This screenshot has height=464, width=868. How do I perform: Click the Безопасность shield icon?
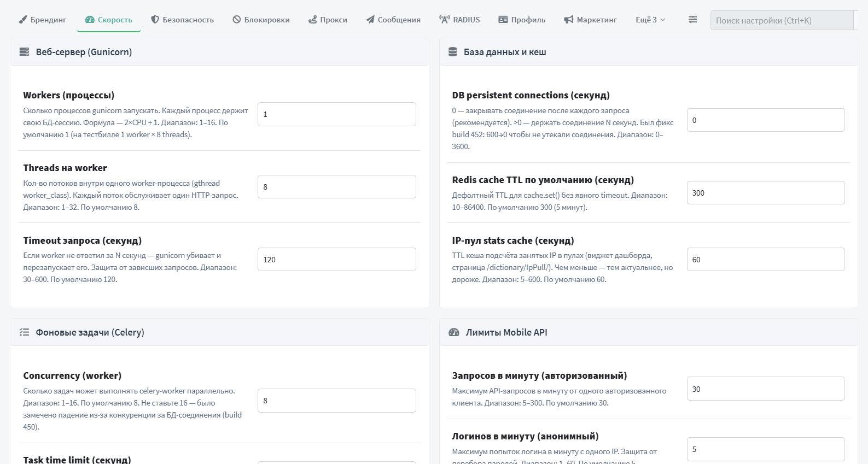click(155, 20)
